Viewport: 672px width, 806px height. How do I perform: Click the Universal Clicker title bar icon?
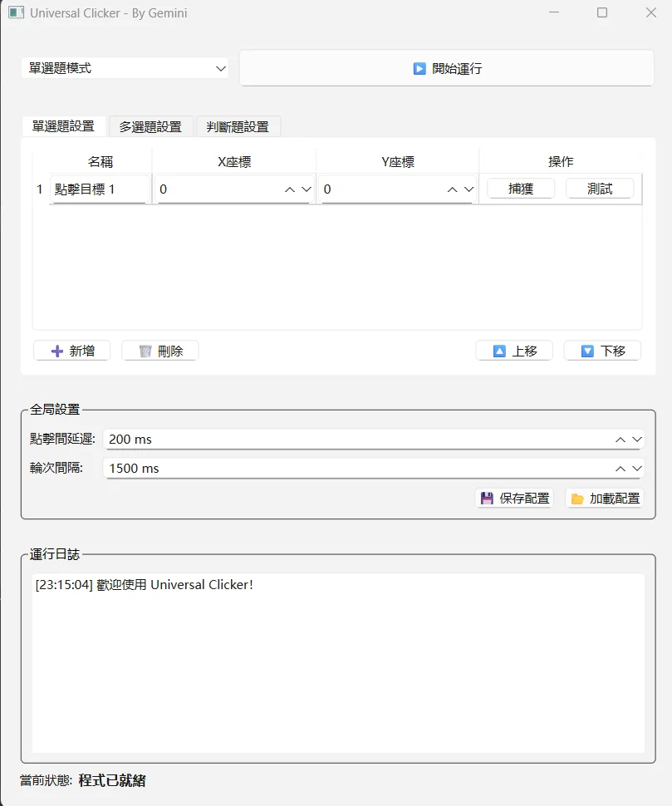point(15,12)
